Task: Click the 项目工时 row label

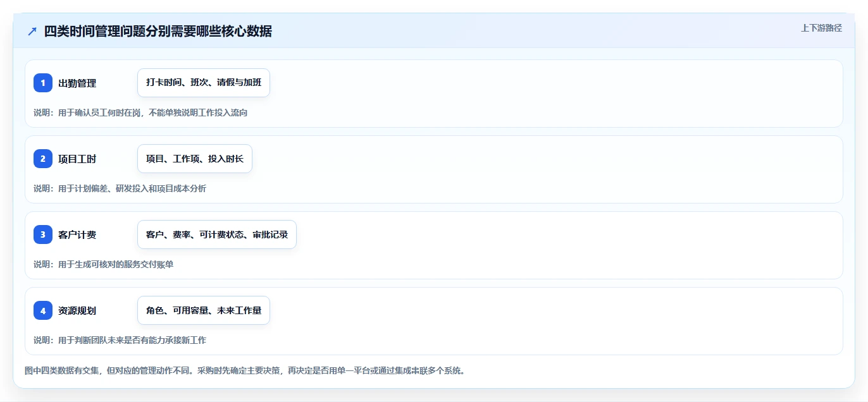Action: tap(77, 159)
